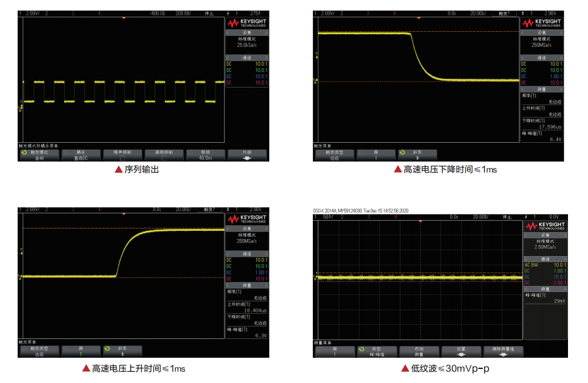The height and width of the screenshot is (383, 588).
Task: Open 清除测量值 softkey in ripple scope
Action: click(503, 351)
